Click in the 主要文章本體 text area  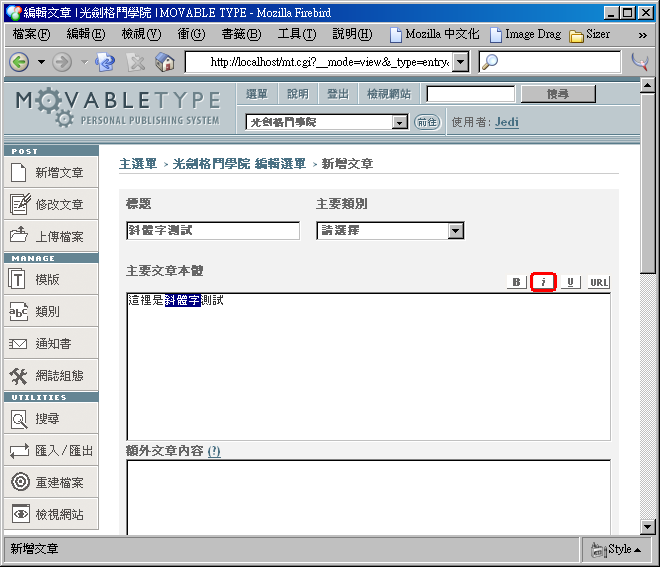pyautogui.click(x=369, y=367)
